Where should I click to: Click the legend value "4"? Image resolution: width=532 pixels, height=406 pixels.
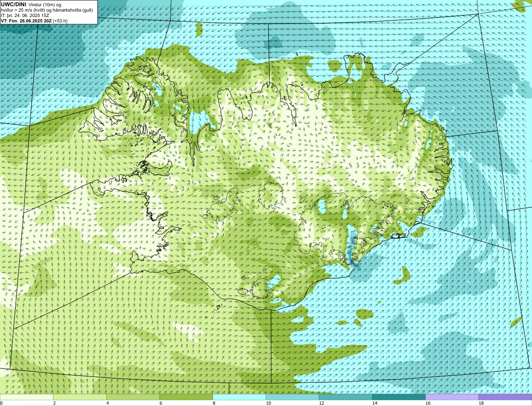tap(108, 403)
